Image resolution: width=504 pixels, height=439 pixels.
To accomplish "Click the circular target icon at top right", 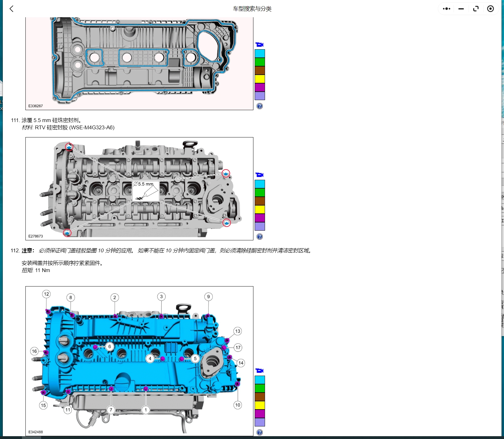I will [490, 8].
